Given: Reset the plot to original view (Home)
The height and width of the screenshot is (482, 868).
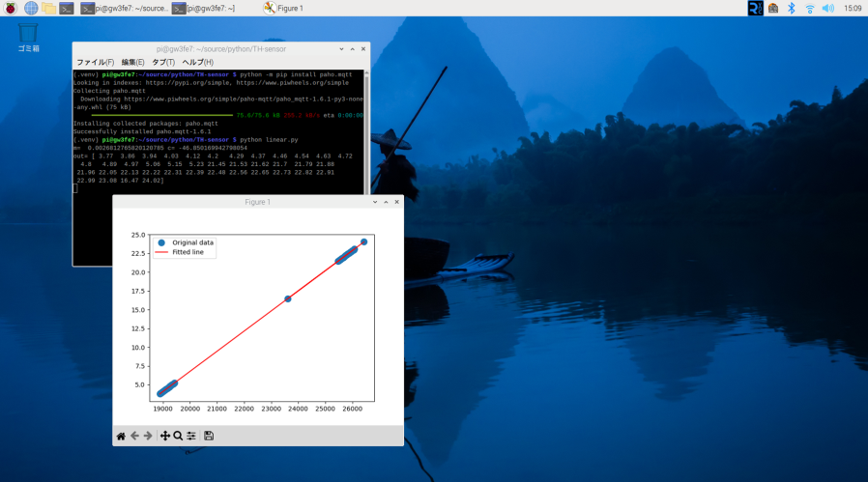Looking at the screenshot, I should point(121,437).
